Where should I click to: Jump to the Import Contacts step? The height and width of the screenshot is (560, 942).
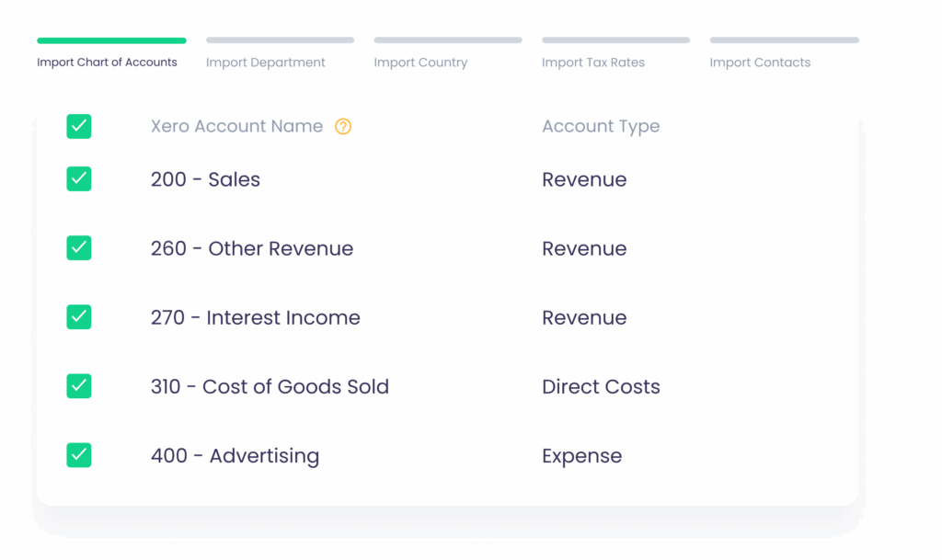760,63
